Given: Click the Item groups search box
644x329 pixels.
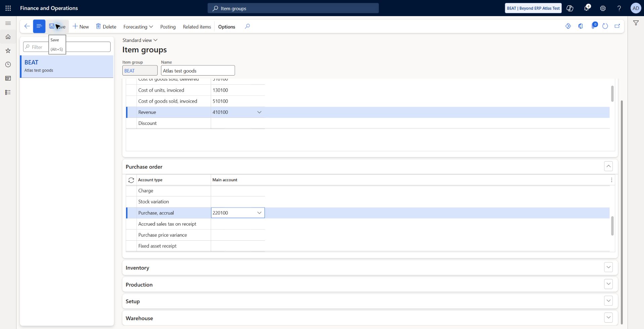Looking at the screenshot, I should (x=293, y=8).
